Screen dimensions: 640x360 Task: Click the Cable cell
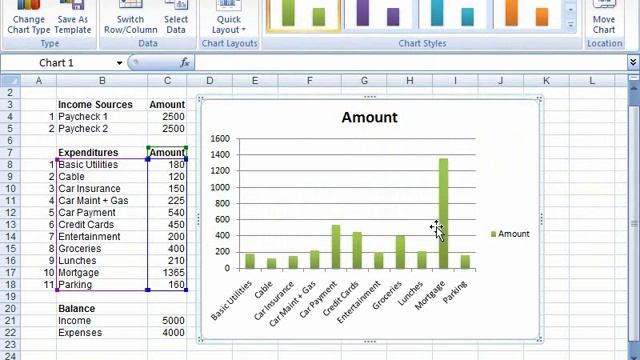(x=102, y=176)
